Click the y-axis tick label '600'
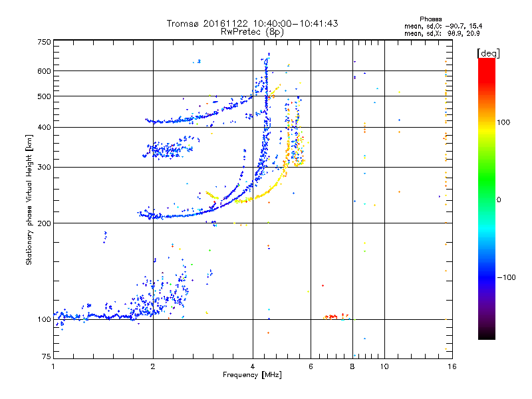Screen dimensions: 532x399 click(x=44, y=71)
